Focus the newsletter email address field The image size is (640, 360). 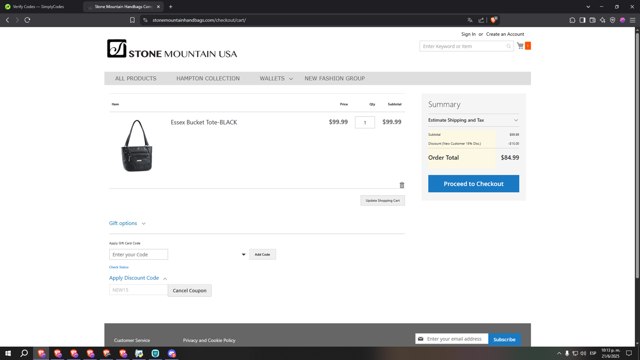pos(452,339)
